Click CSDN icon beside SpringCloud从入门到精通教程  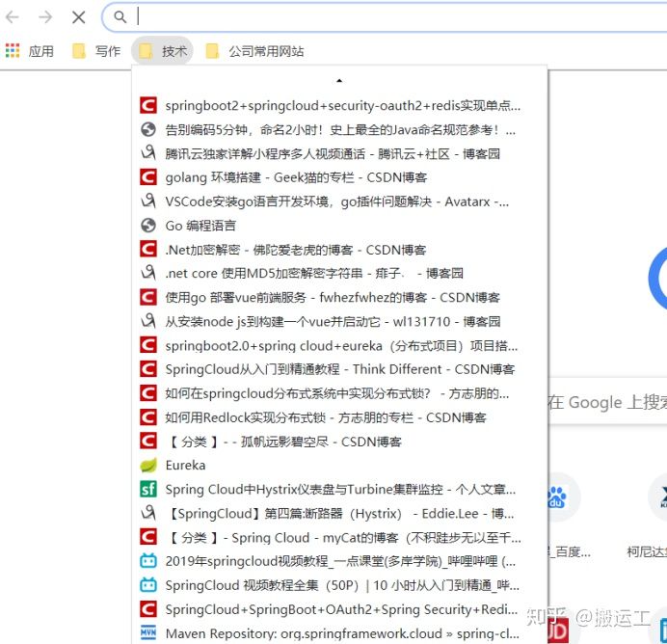click(x=148, y=369)
